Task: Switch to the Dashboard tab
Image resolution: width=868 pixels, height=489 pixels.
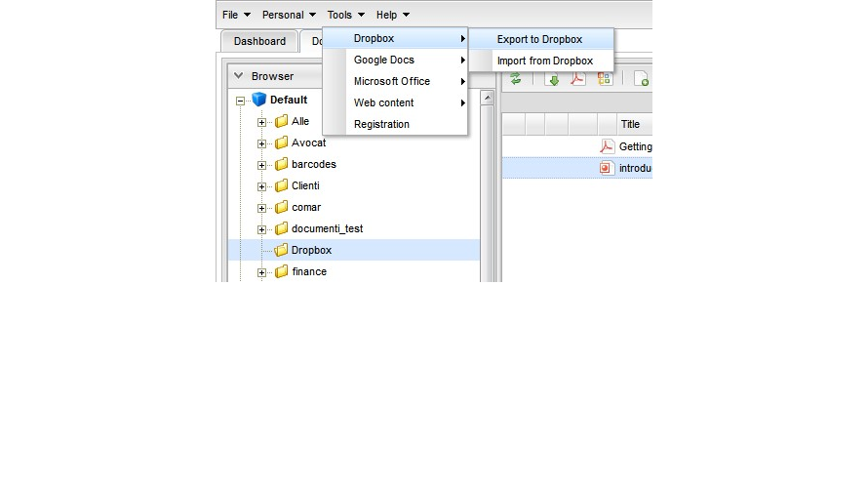Action: (259, 42)
